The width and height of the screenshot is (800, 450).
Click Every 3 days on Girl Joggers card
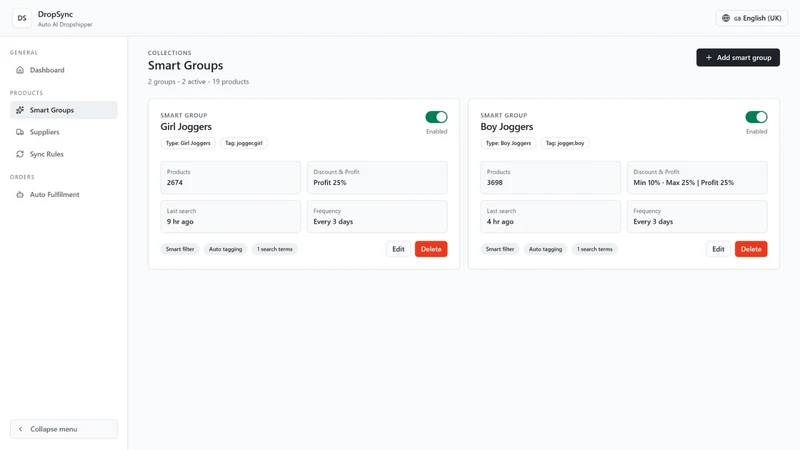coord(333,221)
